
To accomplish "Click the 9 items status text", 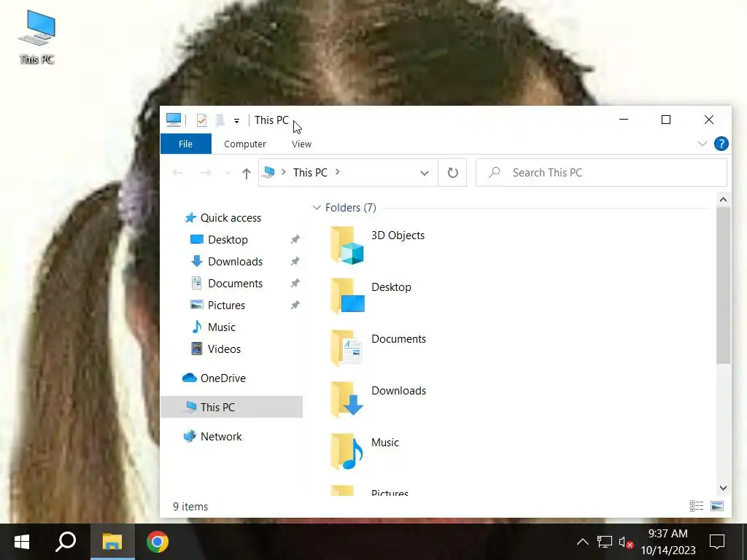I will coord(190,507).
